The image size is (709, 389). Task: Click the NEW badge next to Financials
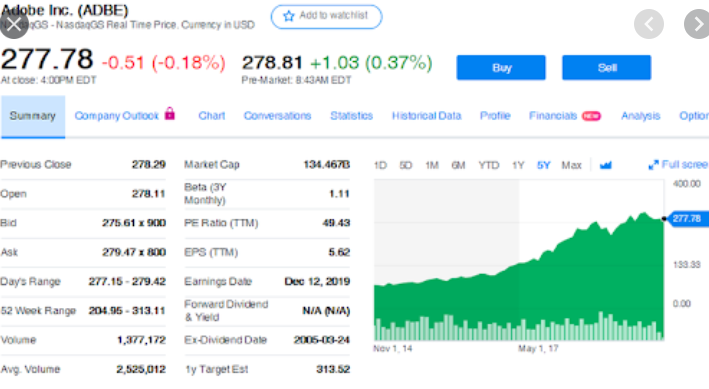591,116
